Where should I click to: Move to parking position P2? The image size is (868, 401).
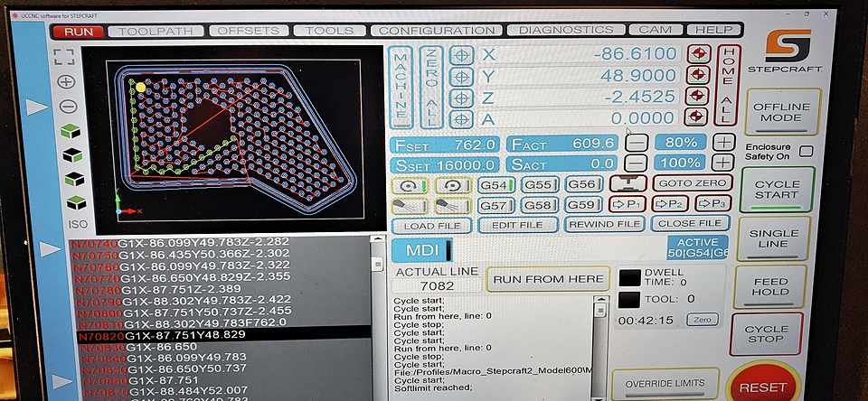[x=670, y=203]
